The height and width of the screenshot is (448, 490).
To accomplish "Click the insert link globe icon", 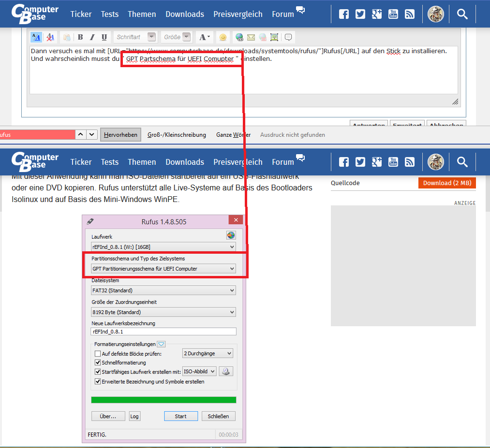I will tap(239, 37).
